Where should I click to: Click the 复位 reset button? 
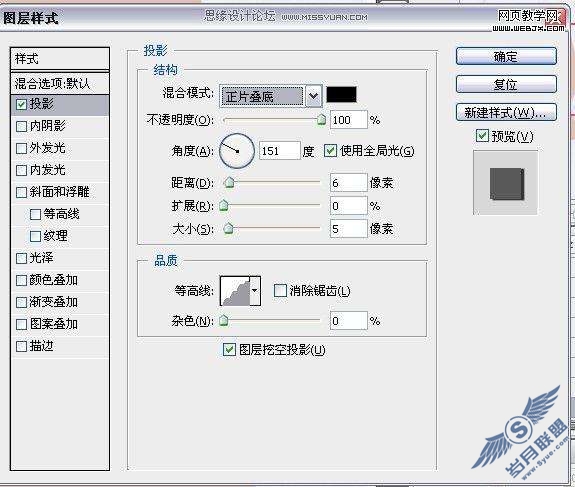506,84
